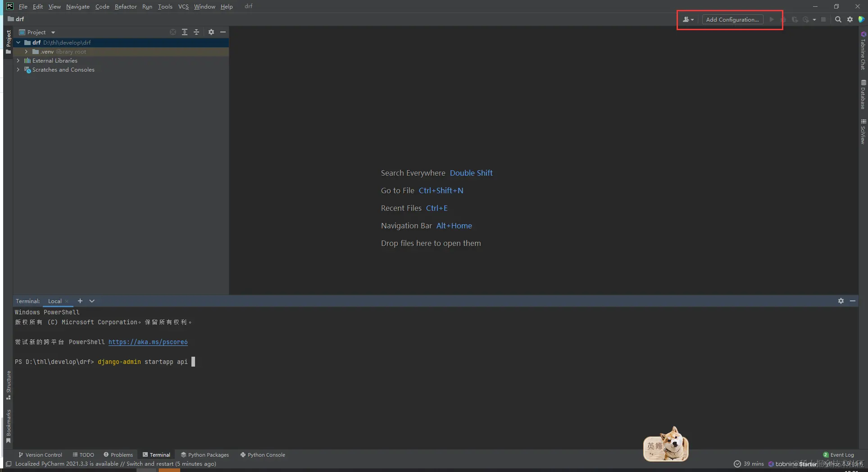Click the Code With Me user icon

(688, 19)
